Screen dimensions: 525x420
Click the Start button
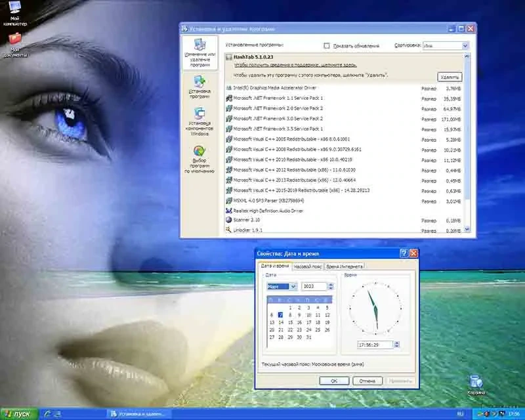click(x=20, y=414)
